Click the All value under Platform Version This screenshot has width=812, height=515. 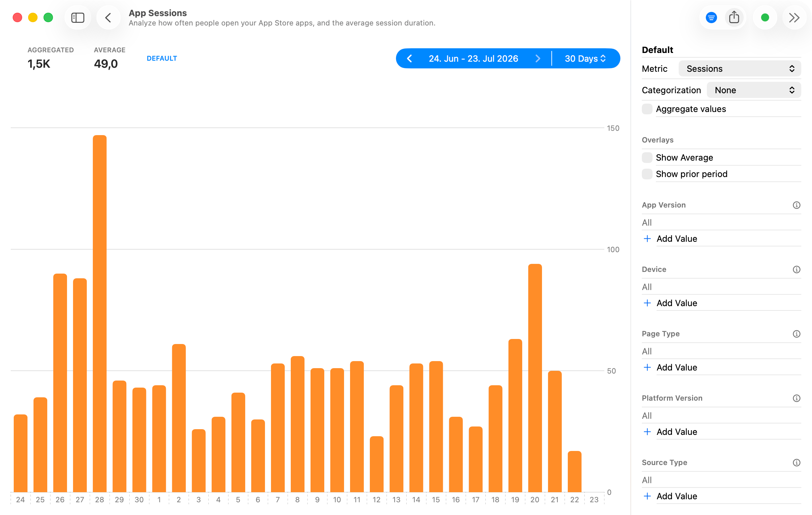point(647,416)
